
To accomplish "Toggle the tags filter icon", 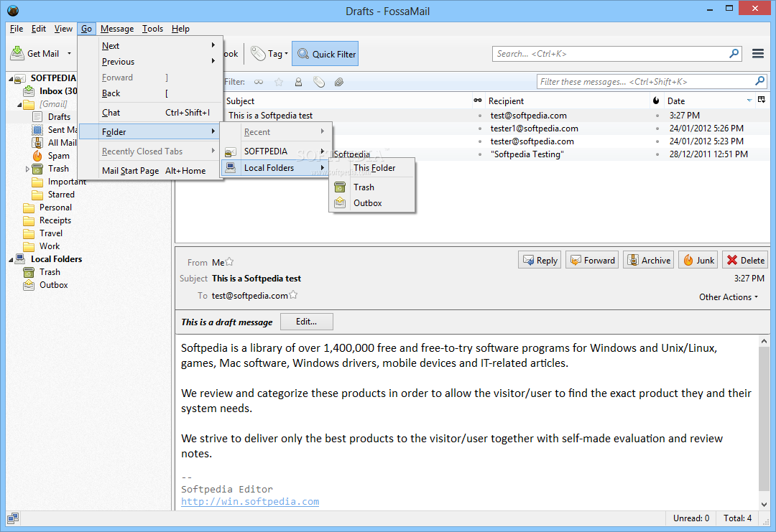I will (x=319, y=82).
